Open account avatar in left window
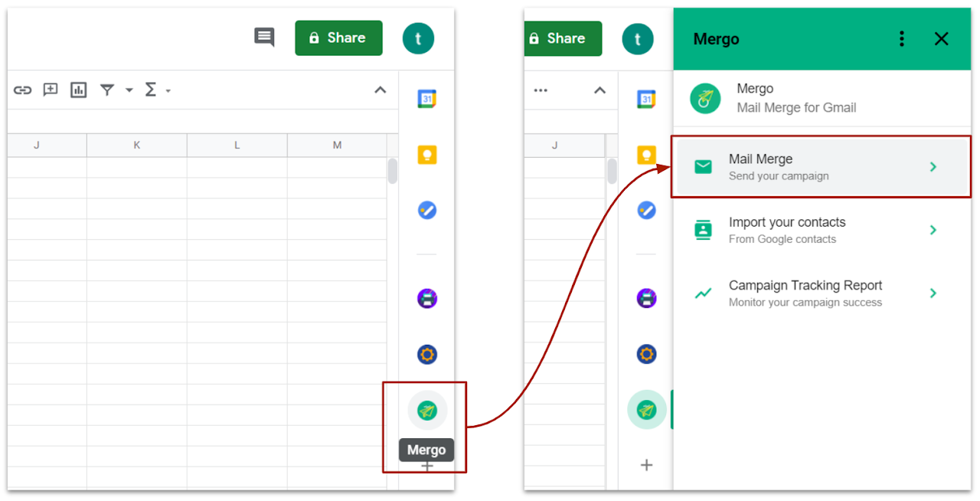The width and height of the screenshot is (980, 501). point(418,38)
